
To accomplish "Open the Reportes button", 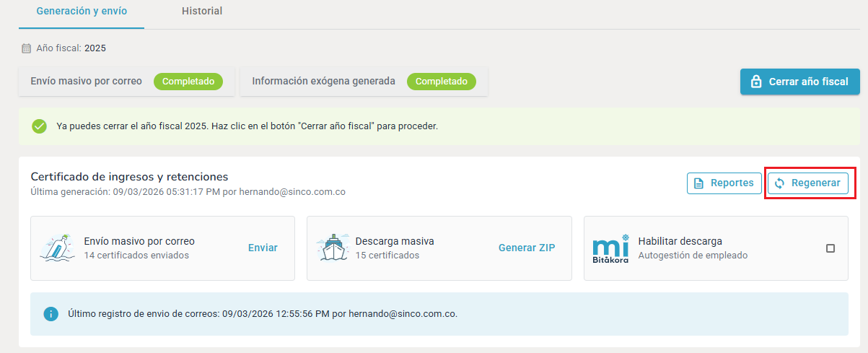I will [724, 183].
